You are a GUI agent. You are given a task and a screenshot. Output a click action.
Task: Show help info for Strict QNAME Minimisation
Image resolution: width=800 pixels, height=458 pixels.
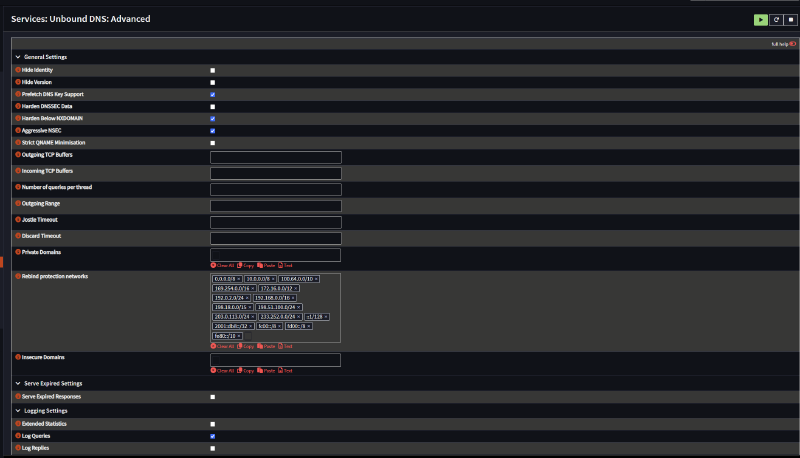[x=18, y=143]
